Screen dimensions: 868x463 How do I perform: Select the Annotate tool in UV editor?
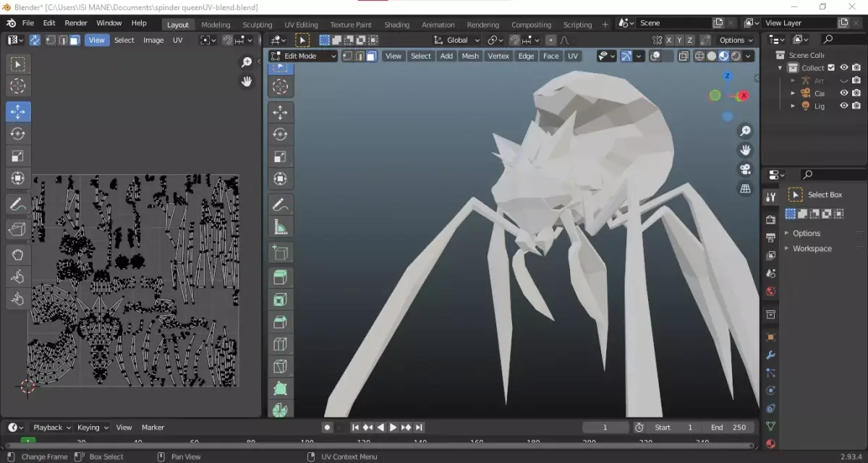click(18, 205)
